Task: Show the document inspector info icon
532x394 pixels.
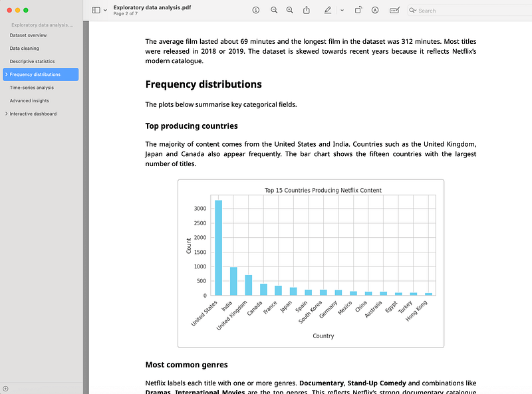Action: click(x=256, y=10)
